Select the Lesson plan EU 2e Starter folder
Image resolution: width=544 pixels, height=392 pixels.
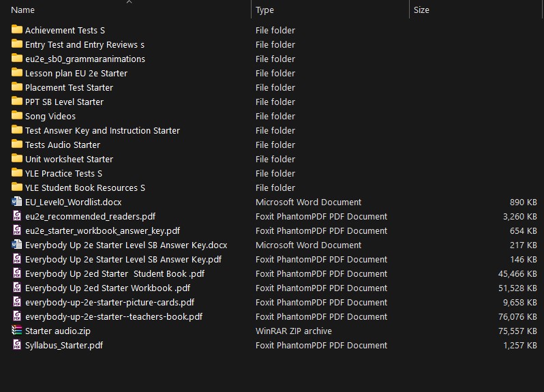76,73
